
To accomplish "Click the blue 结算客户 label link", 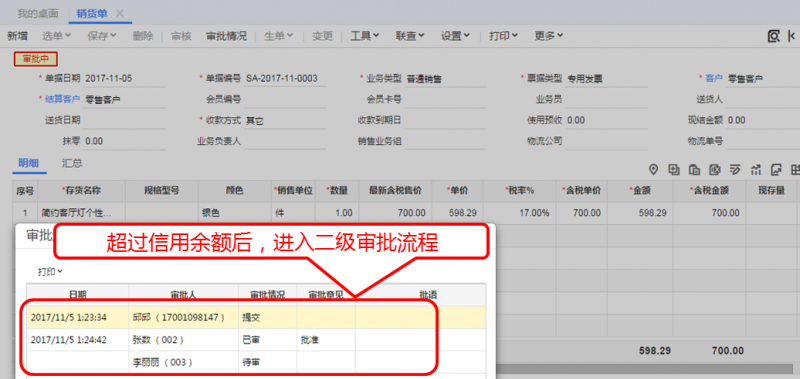I will click(x=62, y=99).
